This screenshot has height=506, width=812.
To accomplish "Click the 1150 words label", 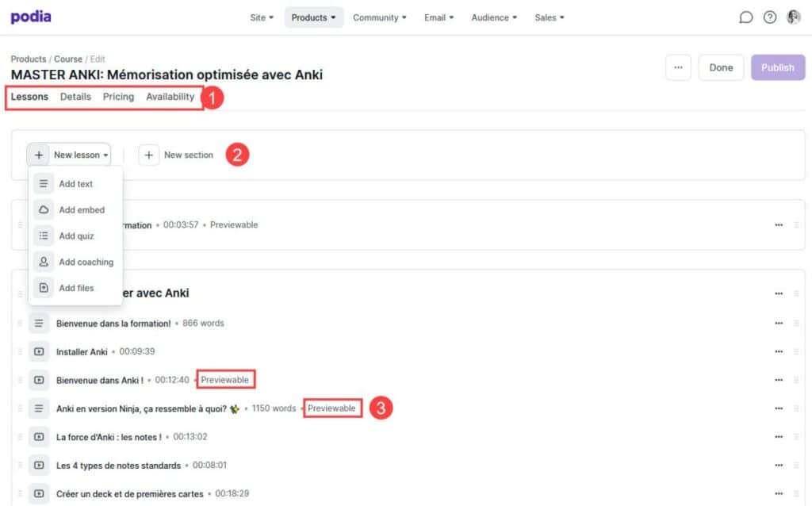I will point(274,408).
